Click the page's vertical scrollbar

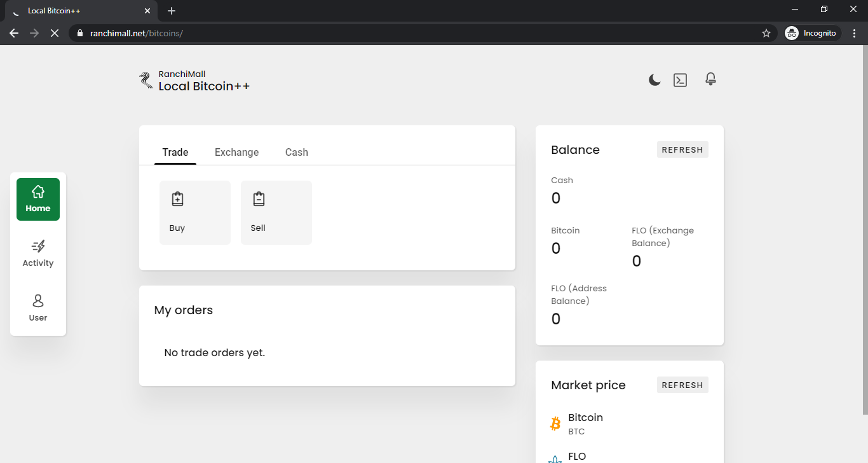(864, 229)
